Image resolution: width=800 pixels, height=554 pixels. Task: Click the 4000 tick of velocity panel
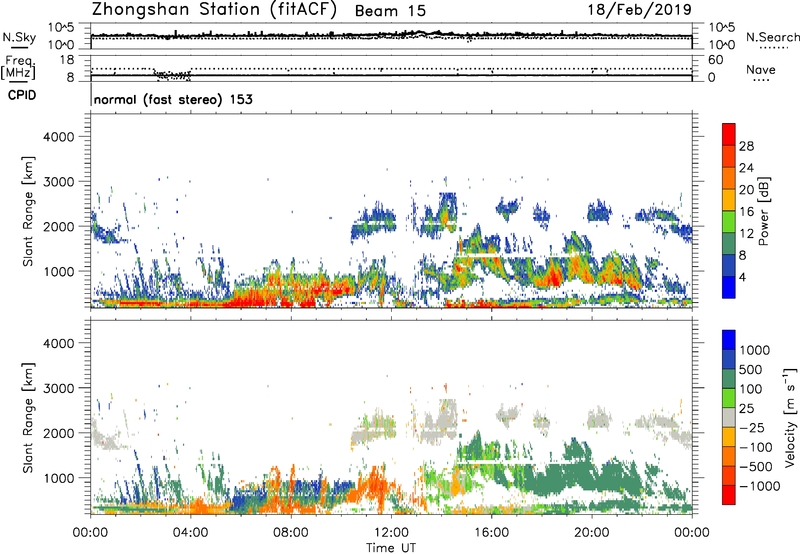point(59,343)
